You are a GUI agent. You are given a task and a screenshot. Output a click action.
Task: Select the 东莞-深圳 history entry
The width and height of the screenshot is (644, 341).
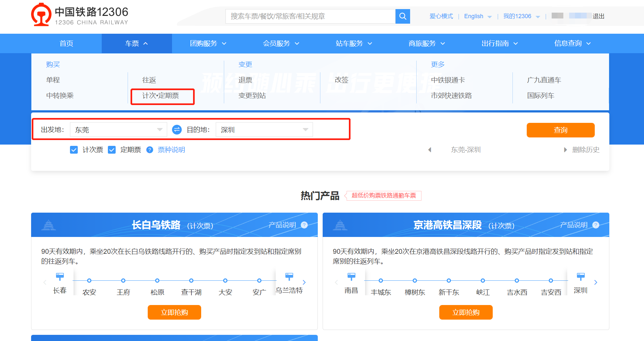click(466, 150)
